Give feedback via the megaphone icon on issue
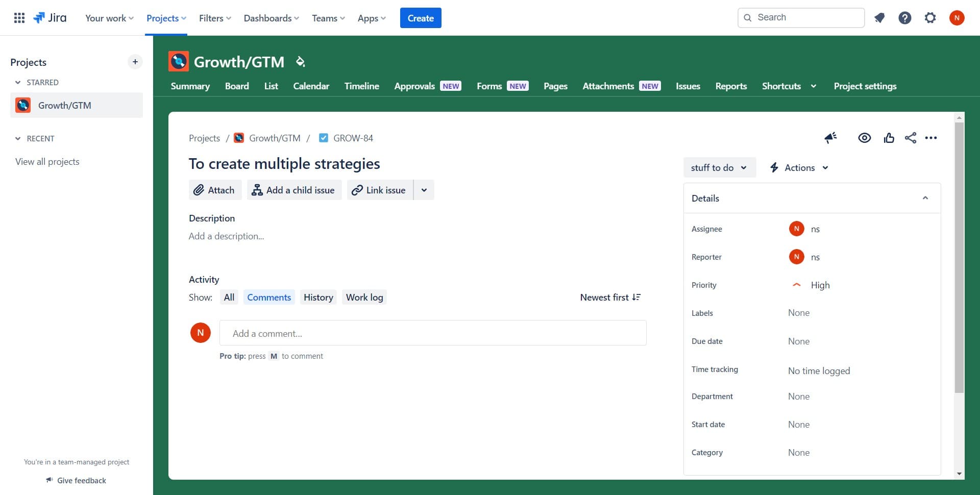Viewport: 980px width, 495px height. (x=830, y=138)
